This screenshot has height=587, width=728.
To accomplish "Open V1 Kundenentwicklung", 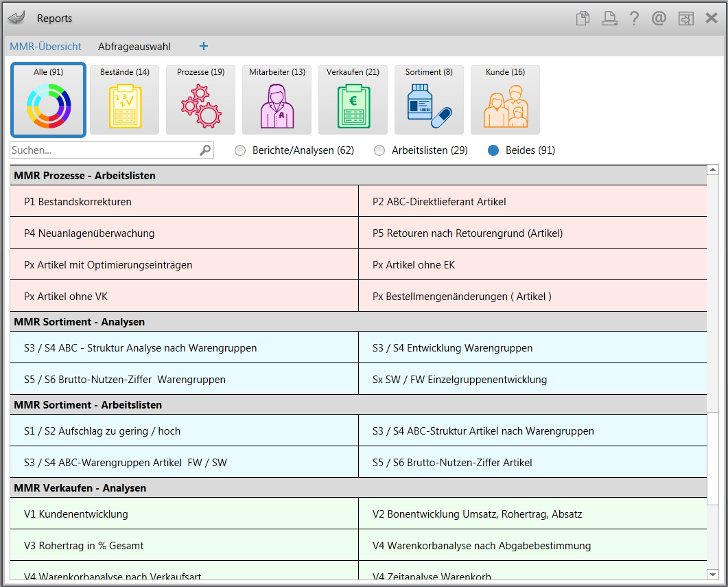I will (x=184, y=514).
